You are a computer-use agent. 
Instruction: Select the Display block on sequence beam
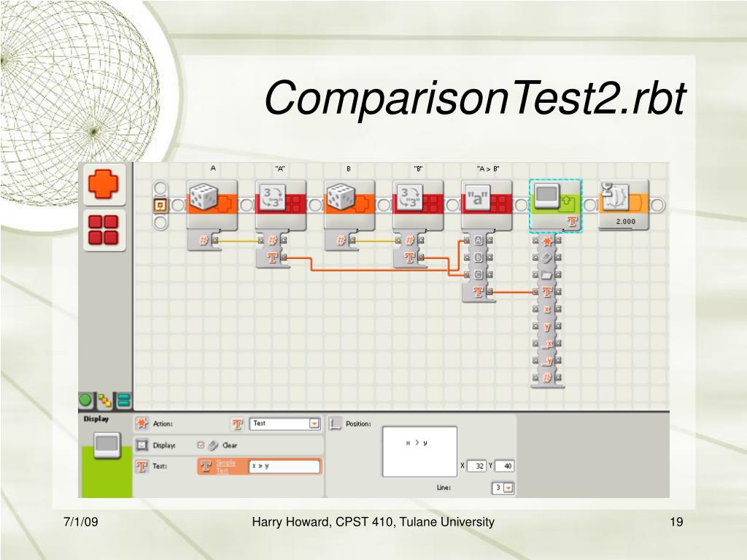(555, 206)
